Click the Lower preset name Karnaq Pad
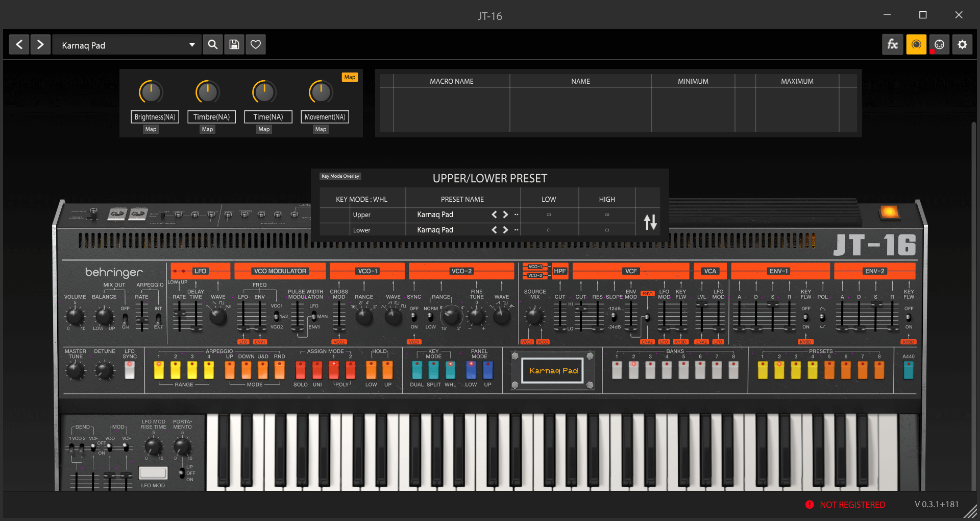The image size is (980, 521). tap(435, 230)
